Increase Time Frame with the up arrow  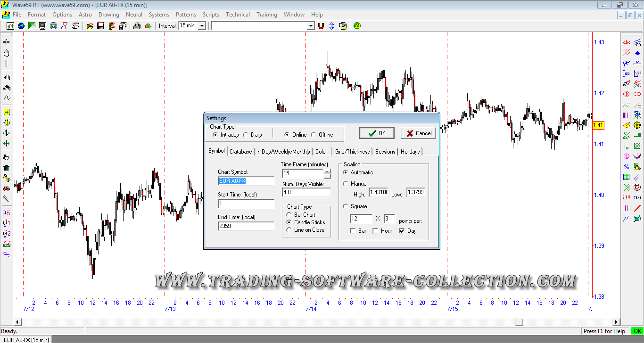(x=327, y=171)
